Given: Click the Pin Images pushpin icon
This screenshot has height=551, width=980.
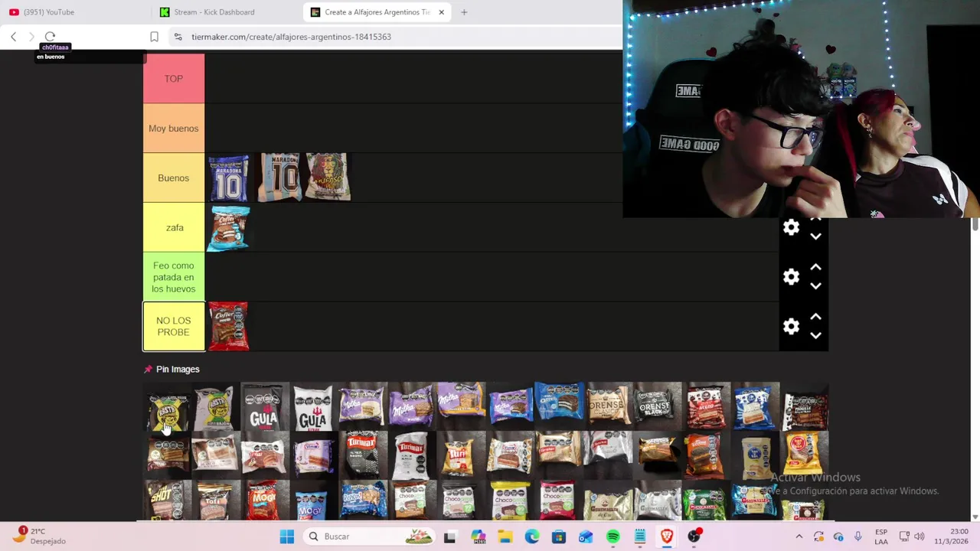Looking at the screenshot, I should point(148,369).
